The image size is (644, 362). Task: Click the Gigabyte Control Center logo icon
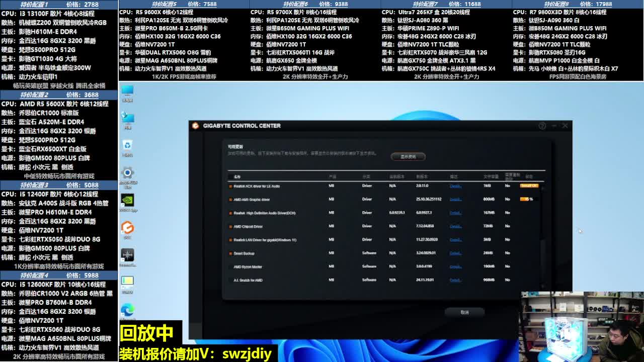coord(195,126)
